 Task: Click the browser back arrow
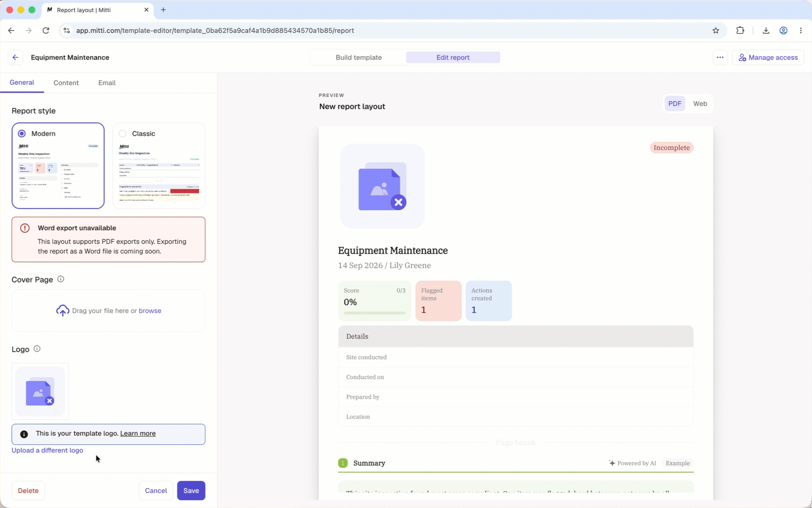tap(11, 30)
